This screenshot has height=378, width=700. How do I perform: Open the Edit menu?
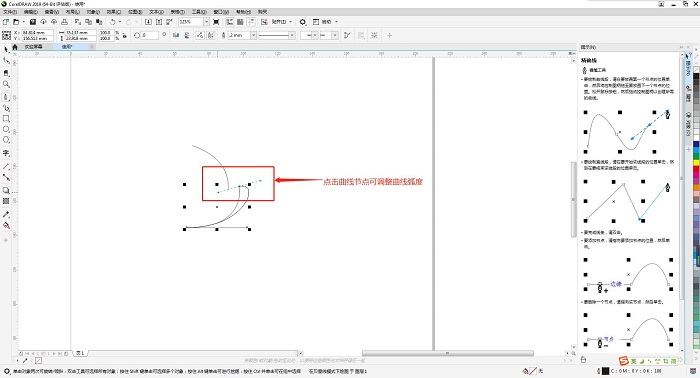point(31,12)
